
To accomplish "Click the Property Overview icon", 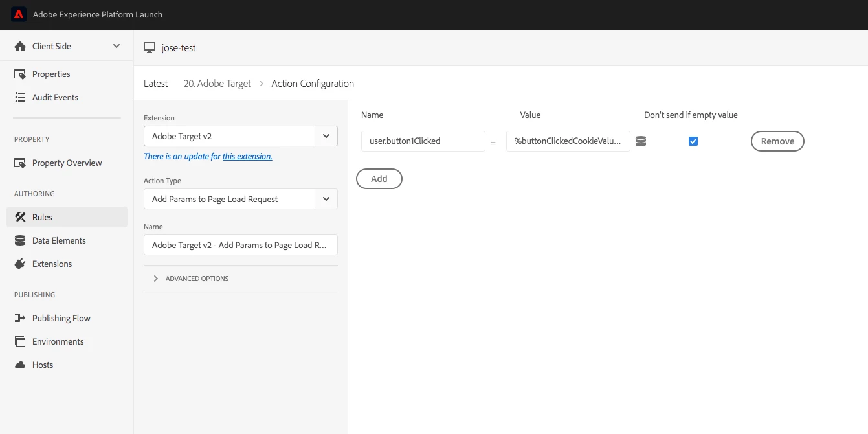I will 20,163.
